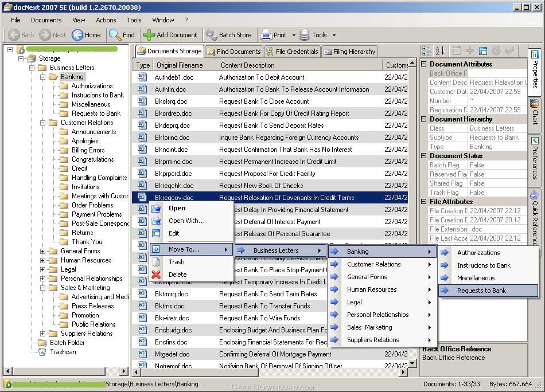Click the Edit icon in context menu
This screenshot has width=545, height=392.
click(156, 233)
